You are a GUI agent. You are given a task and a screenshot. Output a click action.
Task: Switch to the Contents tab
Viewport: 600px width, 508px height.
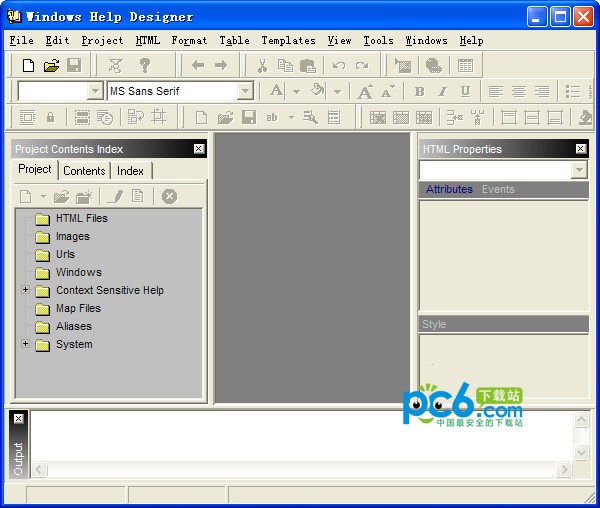click(84, 171)
